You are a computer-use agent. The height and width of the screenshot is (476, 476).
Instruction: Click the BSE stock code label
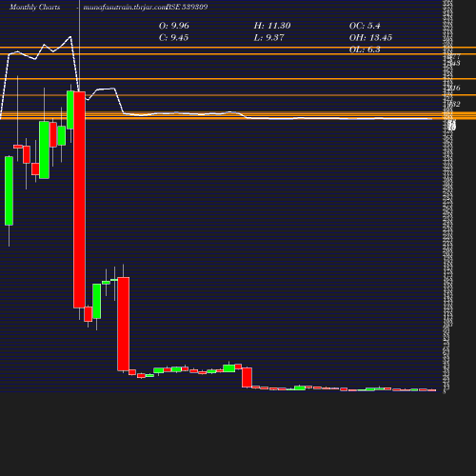click(x=188, y=7)
